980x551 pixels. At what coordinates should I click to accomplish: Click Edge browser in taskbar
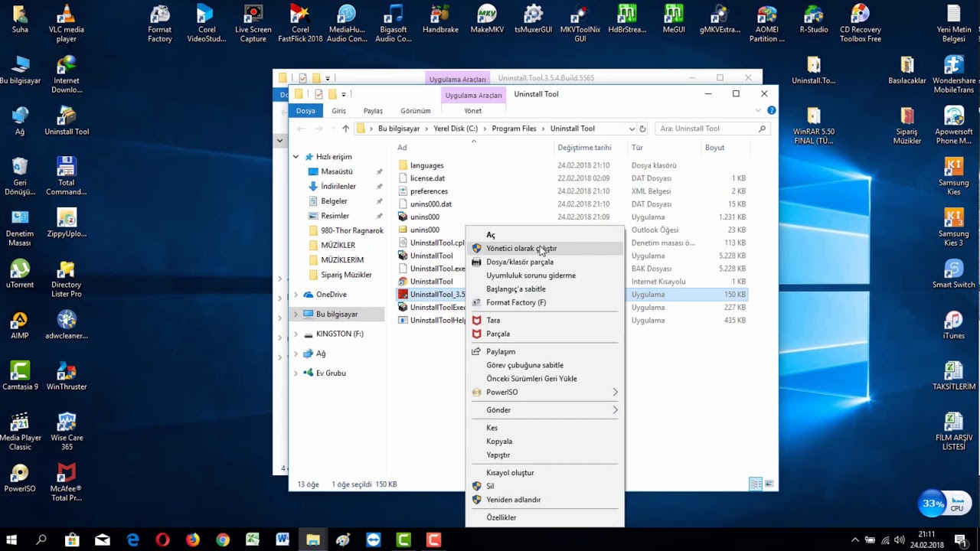132,540
